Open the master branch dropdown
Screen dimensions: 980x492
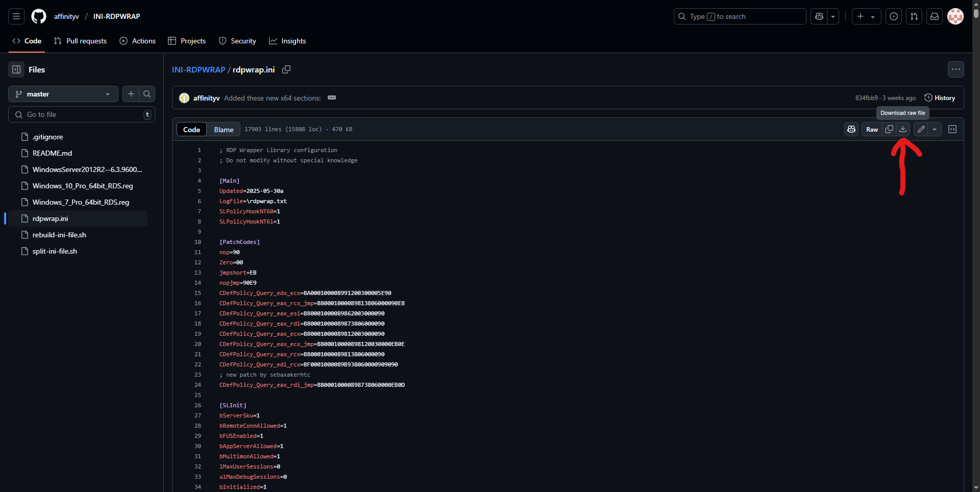click(63, 94)
